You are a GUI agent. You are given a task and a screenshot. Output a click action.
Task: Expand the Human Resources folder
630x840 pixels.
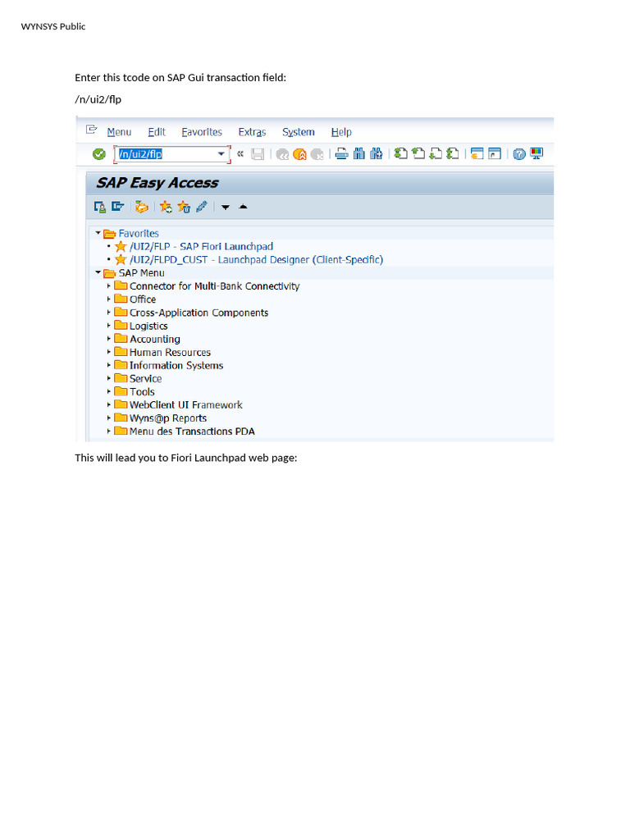coord(109,352)
